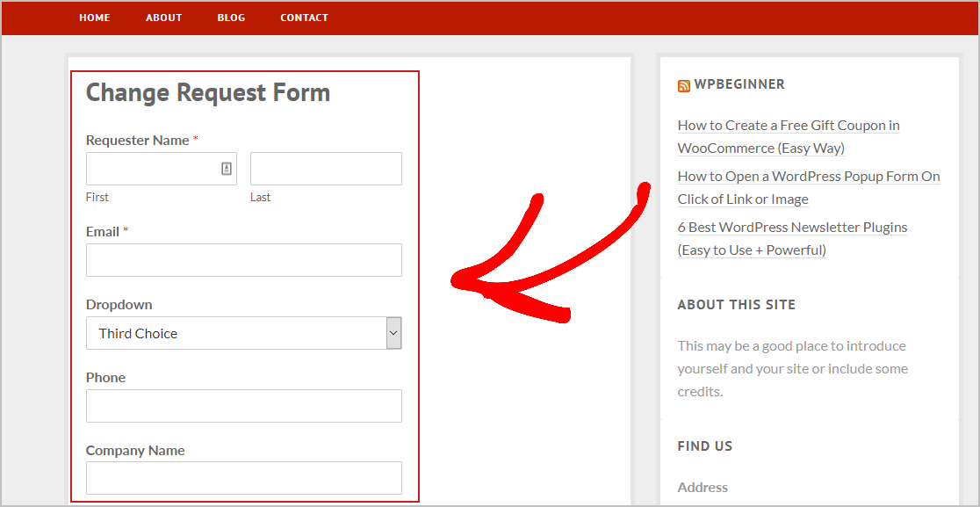Click the WPBeginner RSS feed icon
The image size is (980, 507).
tap(684, 85)
